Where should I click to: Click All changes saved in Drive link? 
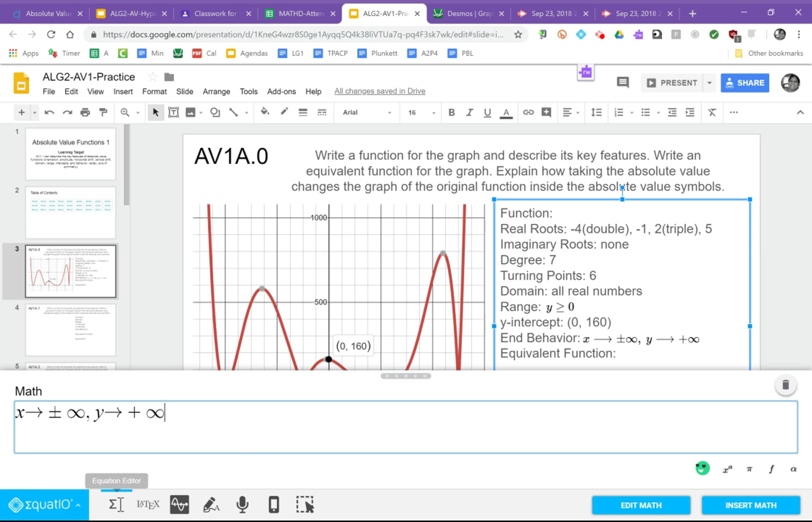point(380,91)
